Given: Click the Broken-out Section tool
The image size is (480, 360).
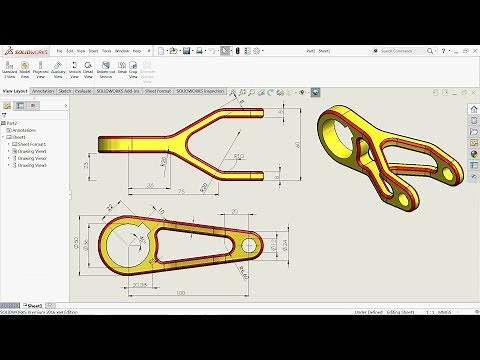Looking at the screenshot, I should (106, 70).
